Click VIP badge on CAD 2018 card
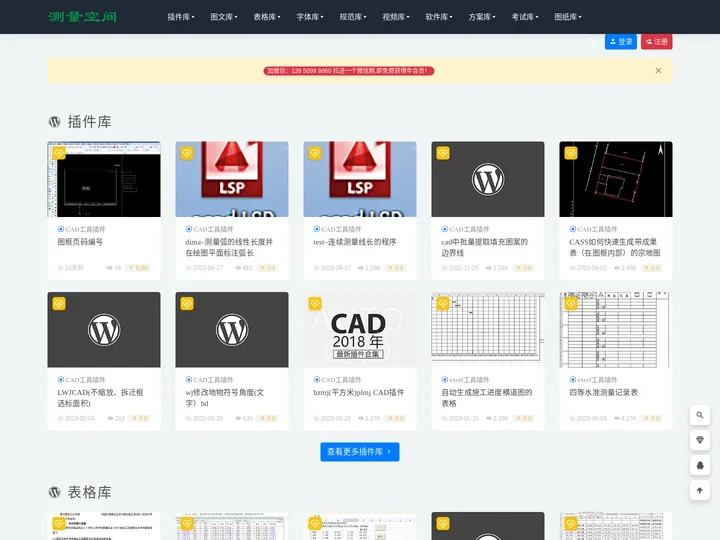Screen dimensions: 720x540 (x=315, y=304)
